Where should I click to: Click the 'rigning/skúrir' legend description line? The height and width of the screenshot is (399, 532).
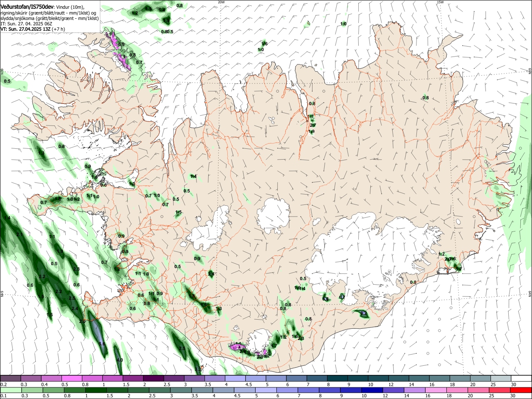coord(48,12)
